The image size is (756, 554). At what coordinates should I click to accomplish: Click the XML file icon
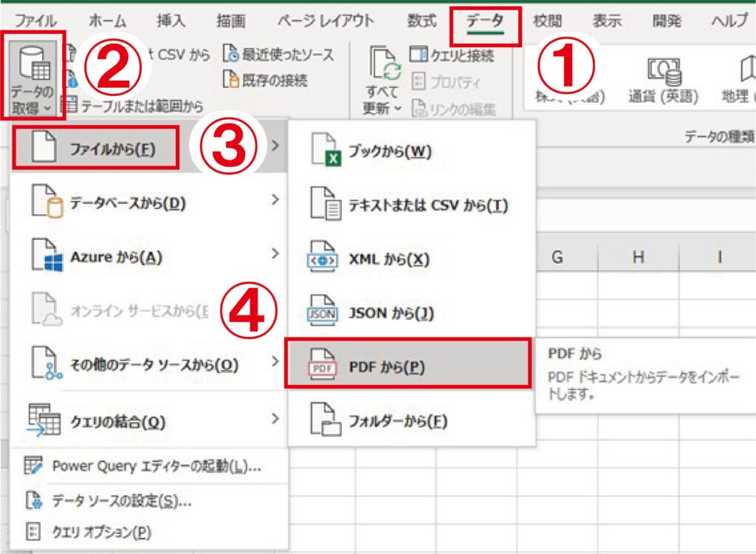click(x=323, y=257)
